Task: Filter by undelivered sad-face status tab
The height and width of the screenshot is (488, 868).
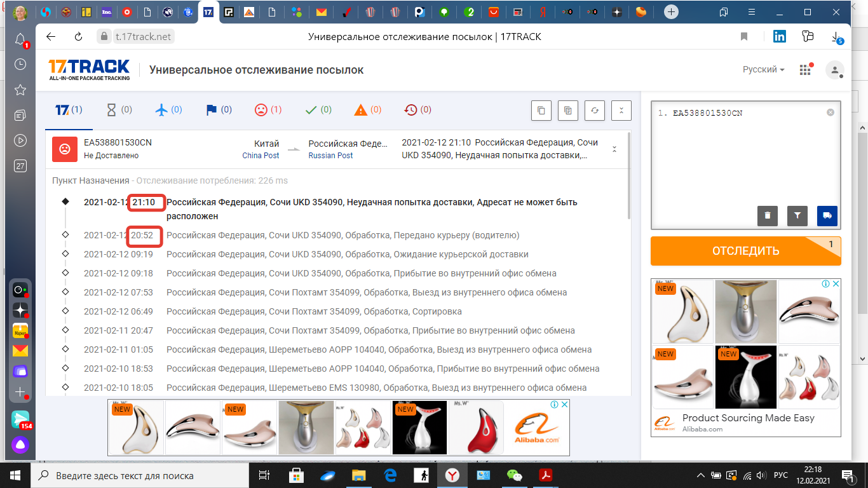Action: (x=268, y=110)
